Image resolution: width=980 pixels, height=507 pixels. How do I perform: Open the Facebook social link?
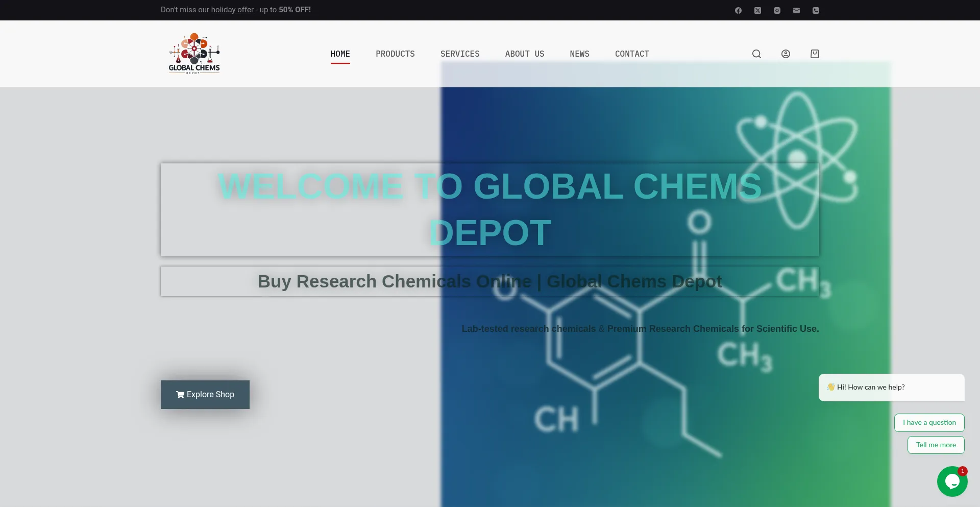(x=738, y=10)
